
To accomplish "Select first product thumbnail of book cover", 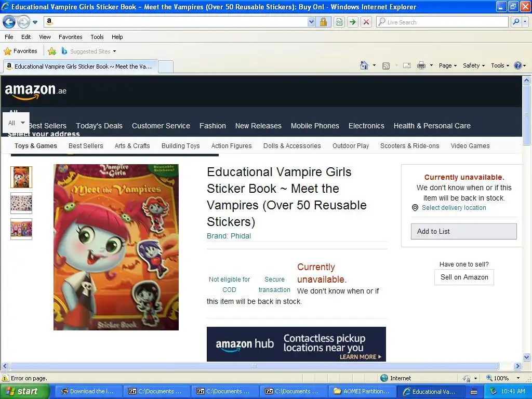I will pos(21,177).
